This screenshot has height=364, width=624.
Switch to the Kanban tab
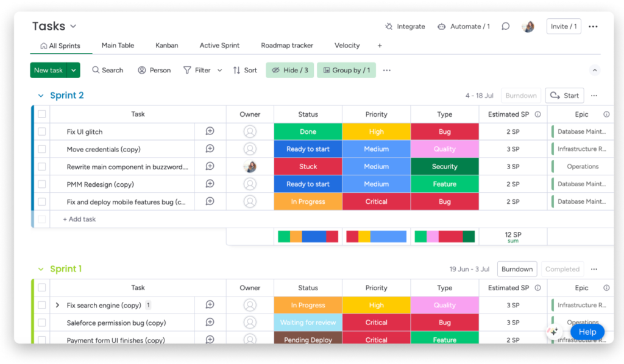click(x=166, y=45)
